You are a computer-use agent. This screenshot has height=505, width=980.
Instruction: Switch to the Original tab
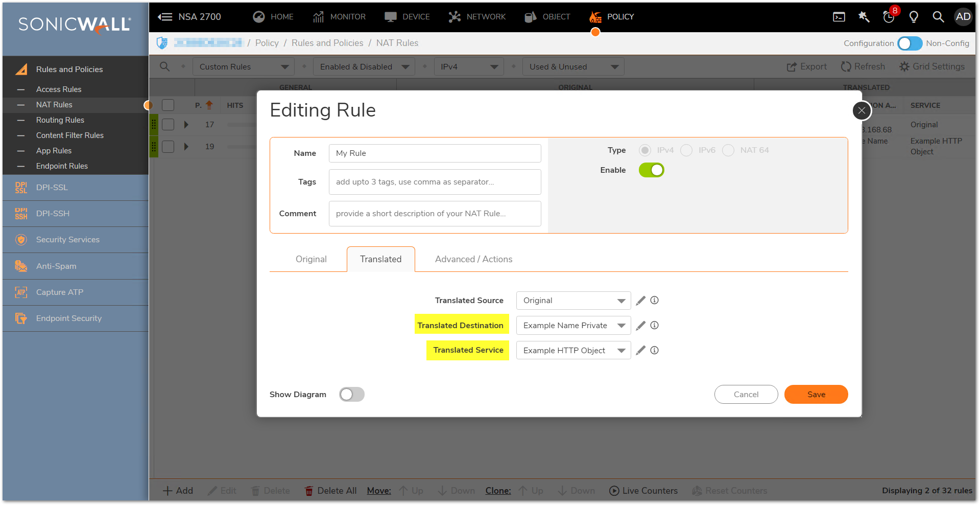coord(311,259)
